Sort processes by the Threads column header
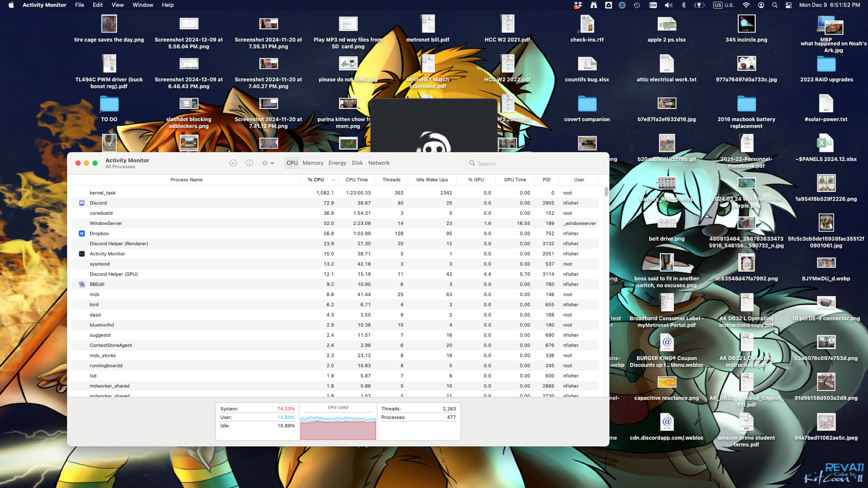Image resolution: width=868 pixels, height=488 pixels. point(391,180)
